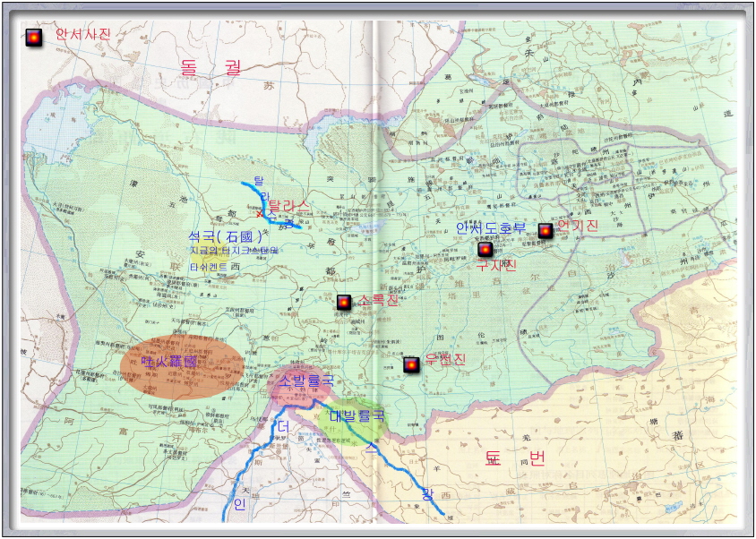Select the 구자진 garrison marker
Screen dimensions: 756x539
click(x=485, y=250)
